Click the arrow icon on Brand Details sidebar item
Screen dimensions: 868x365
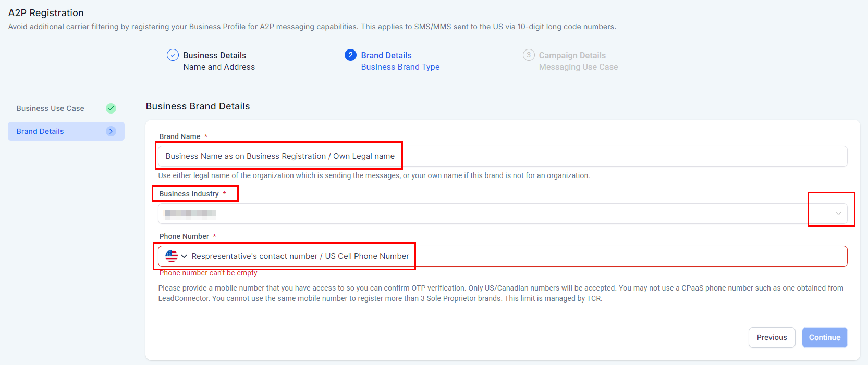[x=111, y=131]
